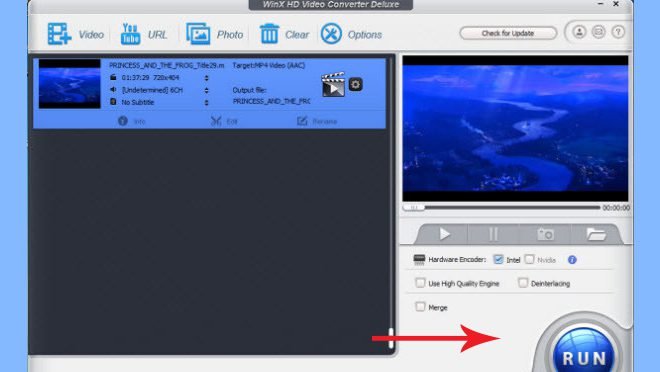Toggle the Deinterlacing checkbox
660x372 pixels.
click(523, 283)
